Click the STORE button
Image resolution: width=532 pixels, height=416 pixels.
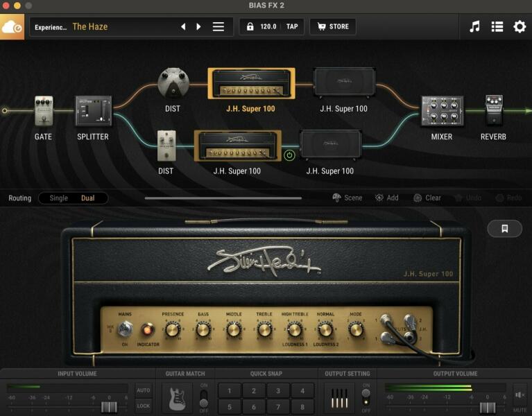333,27
